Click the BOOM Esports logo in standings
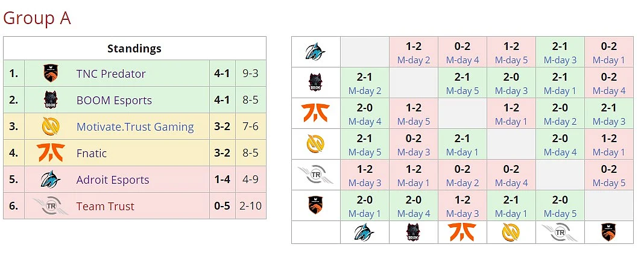The image size is (644, 256). [51, 100]
